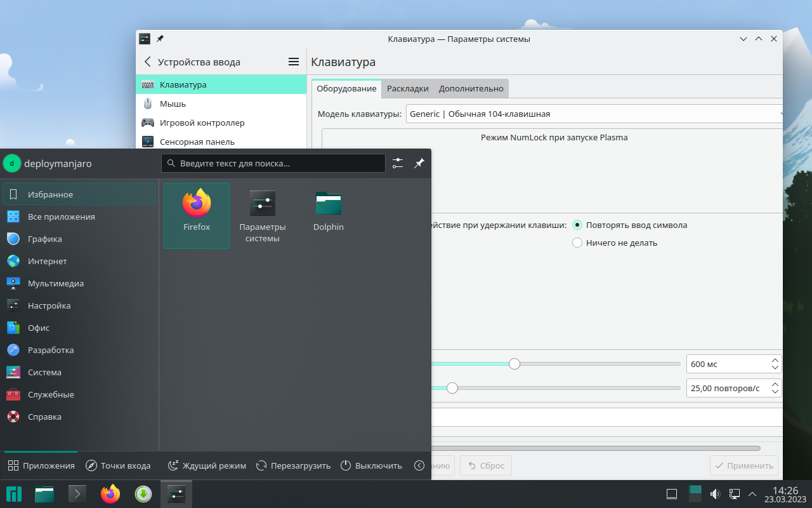Click the Применить button
Image resolution: width=812 pixels, height=508 pixels.
pos(744,465)
